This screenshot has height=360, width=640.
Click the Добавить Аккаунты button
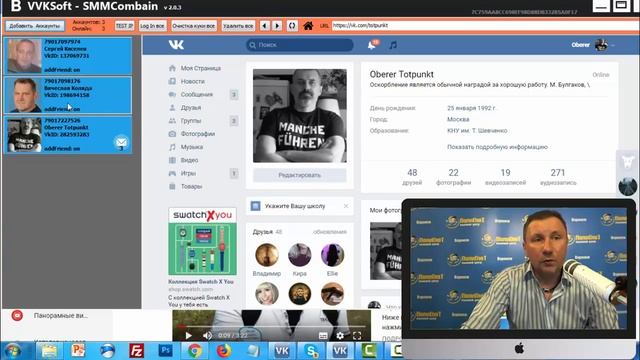(35, 26)
